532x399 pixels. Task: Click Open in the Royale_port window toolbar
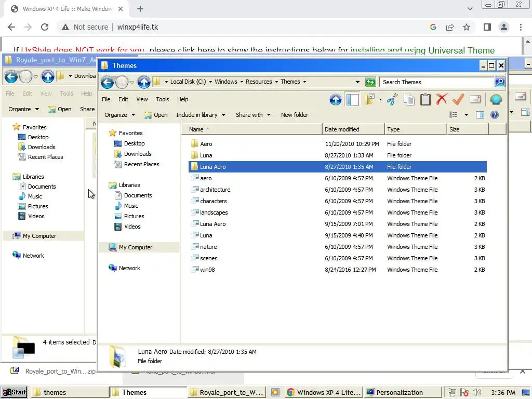(60, 109)
